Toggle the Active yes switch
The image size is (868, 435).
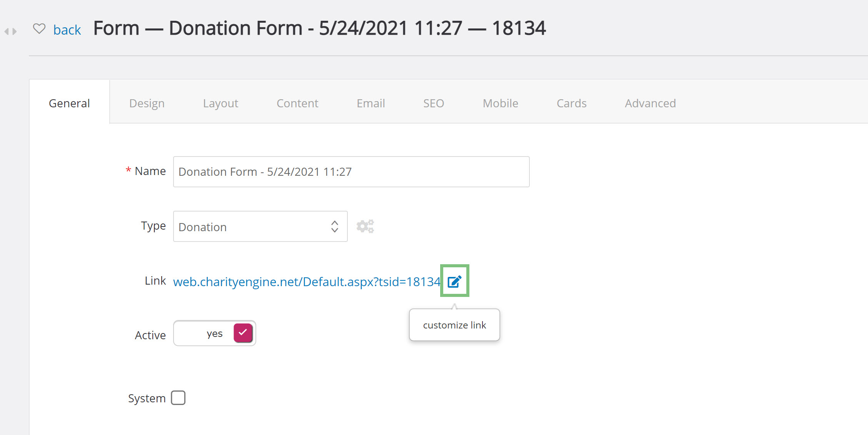215,333
